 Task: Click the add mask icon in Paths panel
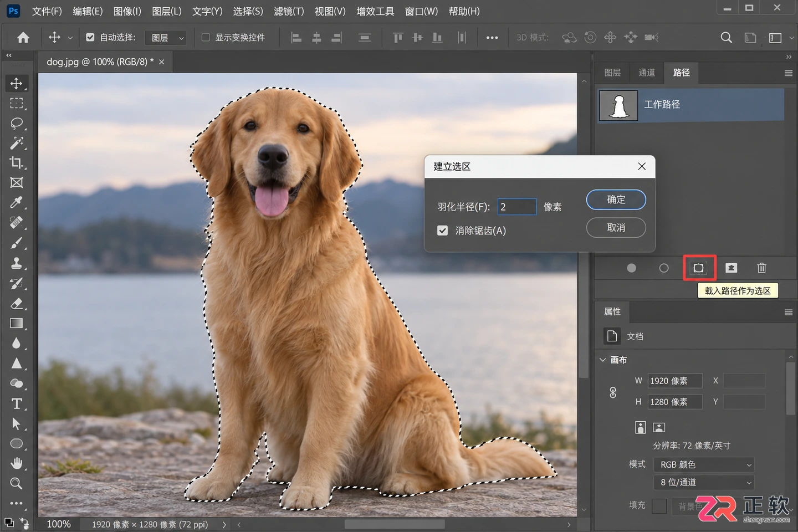731,268
